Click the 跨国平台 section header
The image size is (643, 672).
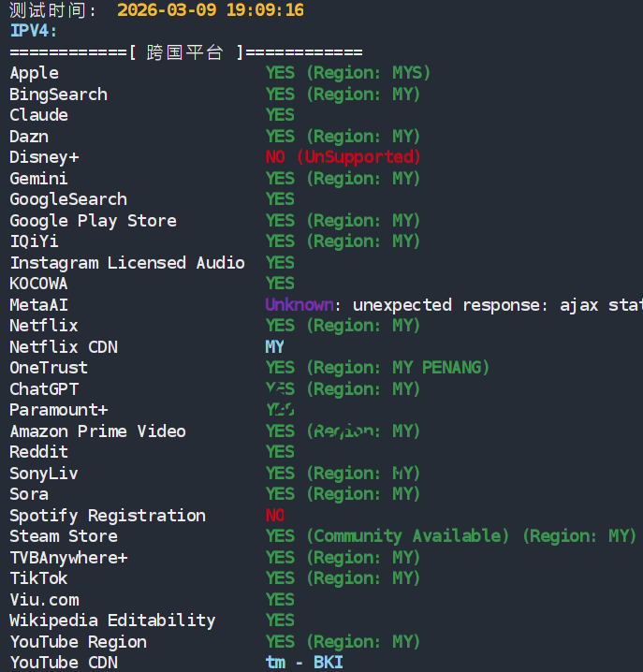pyautogui.click(x=185, y=52)
